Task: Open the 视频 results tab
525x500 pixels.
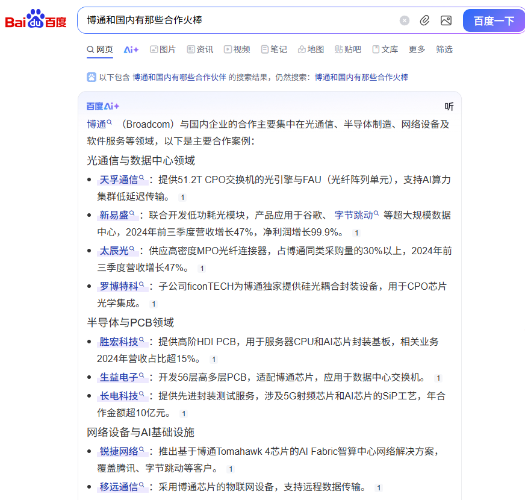Action: click(237, 50)
